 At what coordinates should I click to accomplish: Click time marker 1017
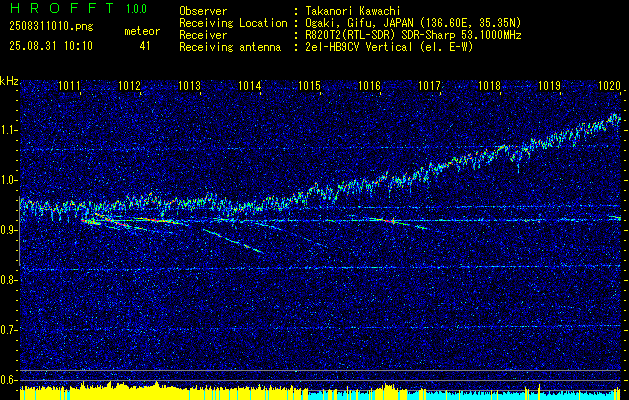(429, 85)
